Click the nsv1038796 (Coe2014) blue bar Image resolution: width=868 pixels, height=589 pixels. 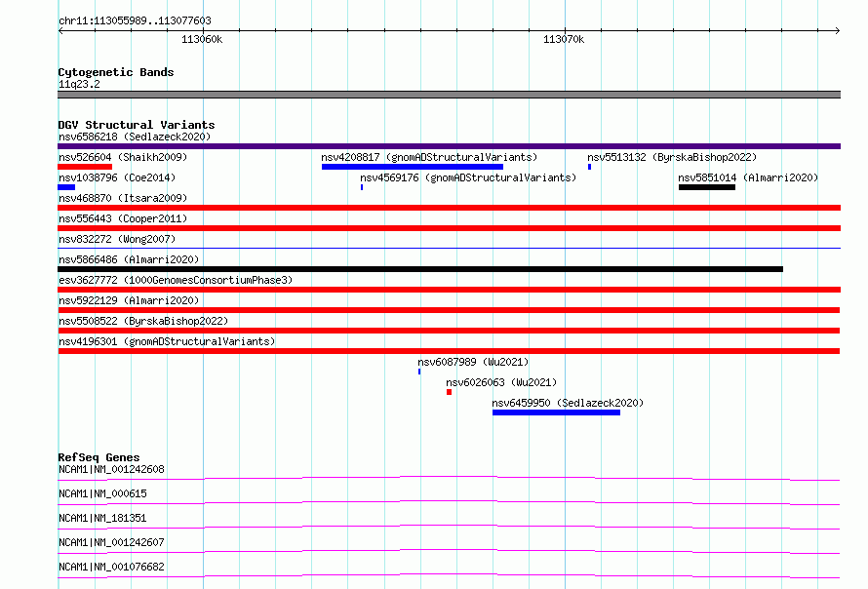tap(66, 187)
